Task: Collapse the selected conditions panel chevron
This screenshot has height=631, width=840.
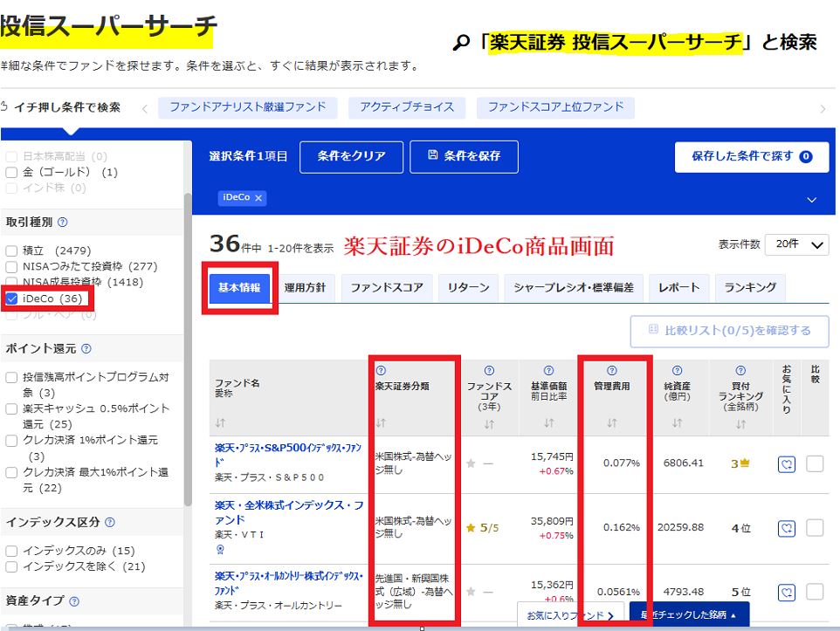Action: [812, 200]
